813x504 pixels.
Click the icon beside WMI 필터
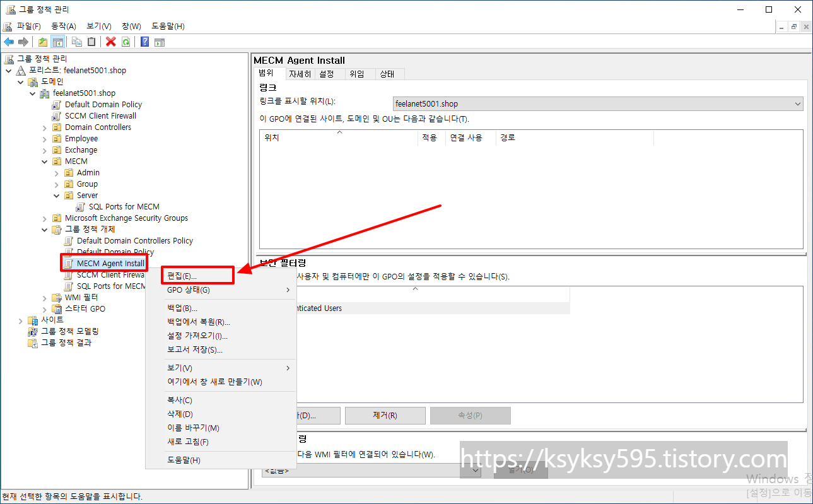pos(57,298)
